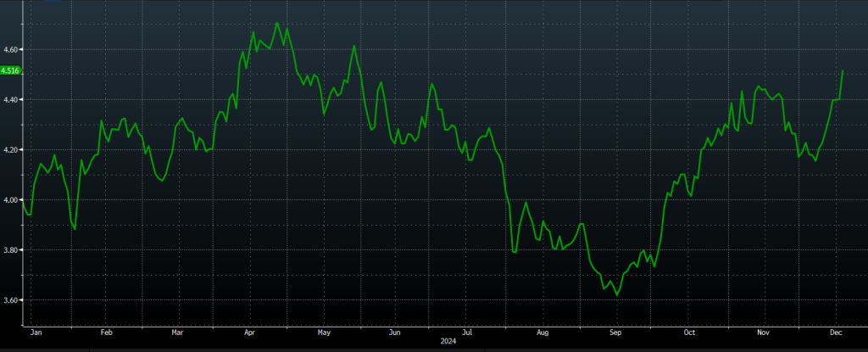Click the 3.80 y-axis label

click(x=12, y=250)
